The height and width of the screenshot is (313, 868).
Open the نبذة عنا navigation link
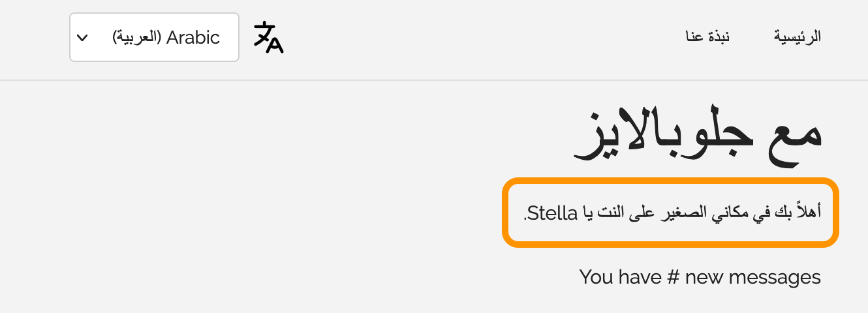tap(707, 37)
